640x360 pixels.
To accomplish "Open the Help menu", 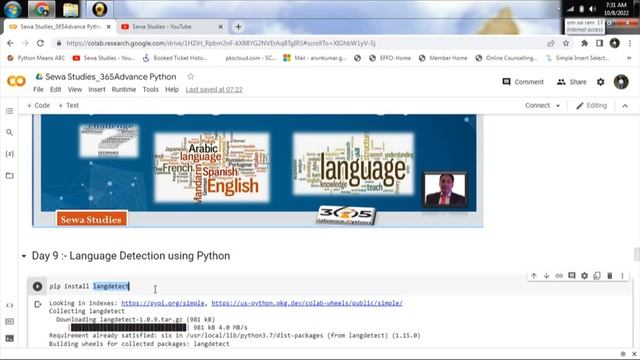I will (172, 89).
